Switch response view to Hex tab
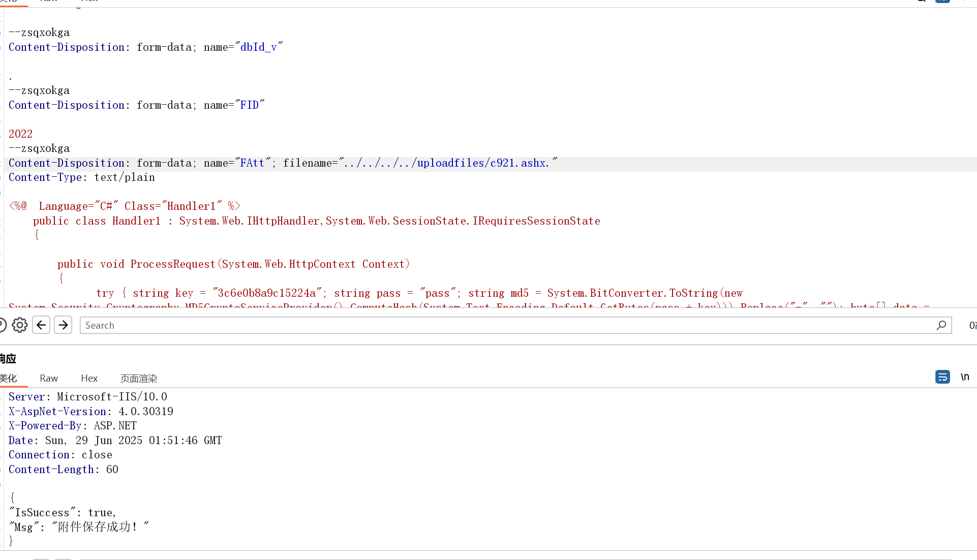Image resolution: width=977 pixels, height=560 pixels. click(x=89, y=378)
